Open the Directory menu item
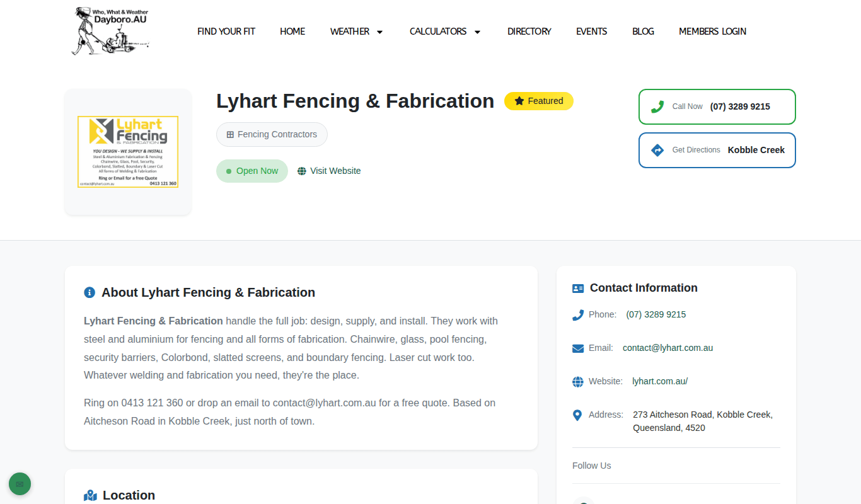This screenshot has height=504, width=861. point(529,31)
